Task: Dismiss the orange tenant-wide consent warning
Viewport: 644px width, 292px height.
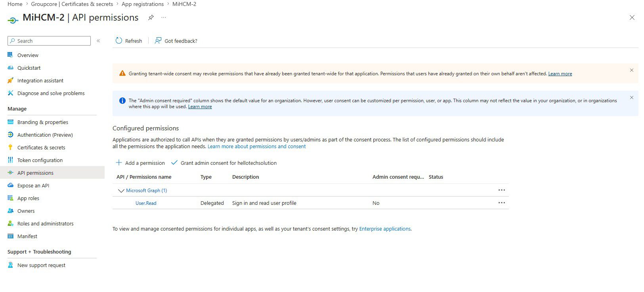Action: [x=632, y=70]
